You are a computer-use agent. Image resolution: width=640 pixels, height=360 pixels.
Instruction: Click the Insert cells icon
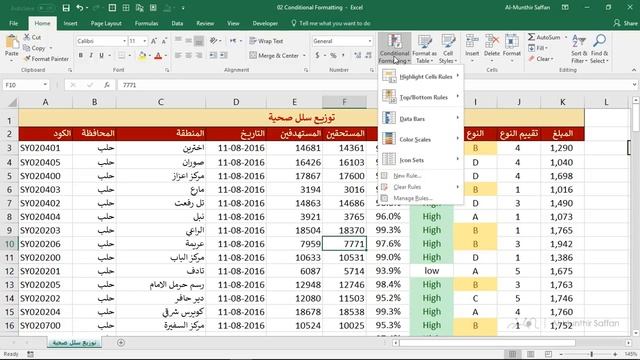coord(472,41)
